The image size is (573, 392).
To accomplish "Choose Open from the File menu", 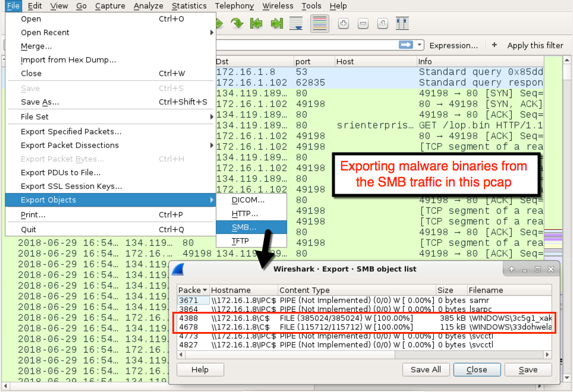I will click(x=111, y=19).
